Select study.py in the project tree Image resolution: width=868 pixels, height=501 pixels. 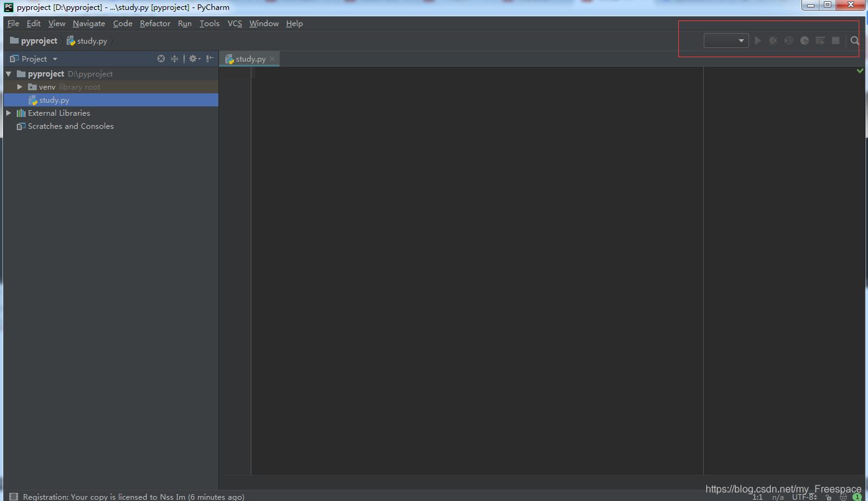[x=111, y=100]
